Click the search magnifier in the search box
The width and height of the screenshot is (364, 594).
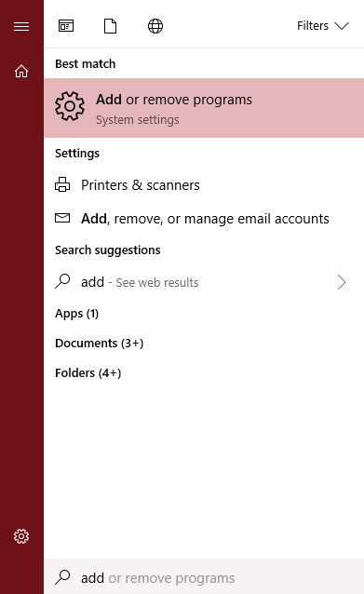point(62,577)
